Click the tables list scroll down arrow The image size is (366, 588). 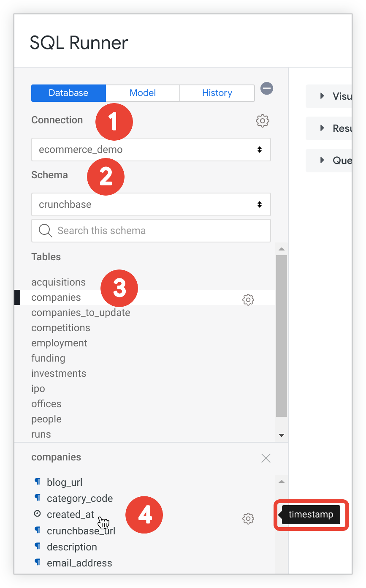click(x=282, y=435)
